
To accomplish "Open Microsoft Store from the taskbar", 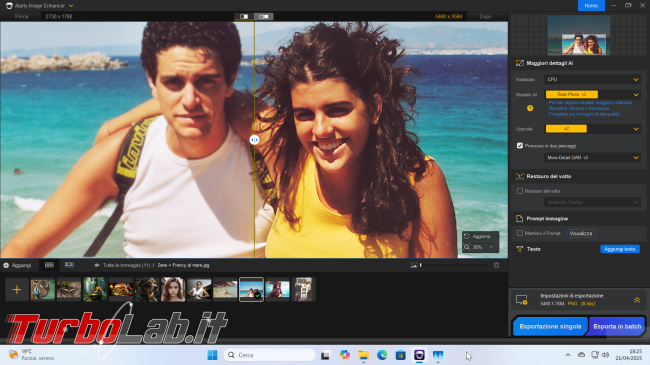I will (400, 355).
